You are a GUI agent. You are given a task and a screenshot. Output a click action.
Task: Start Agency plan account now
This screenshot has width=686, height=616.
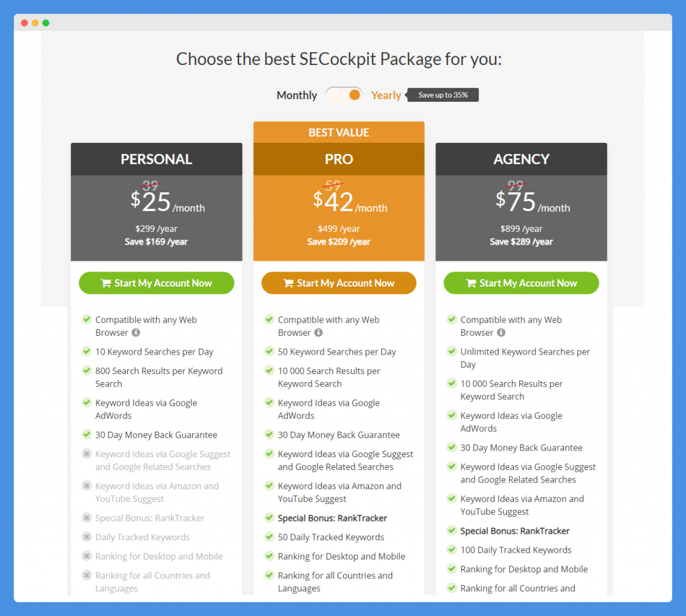click(521, 283)
